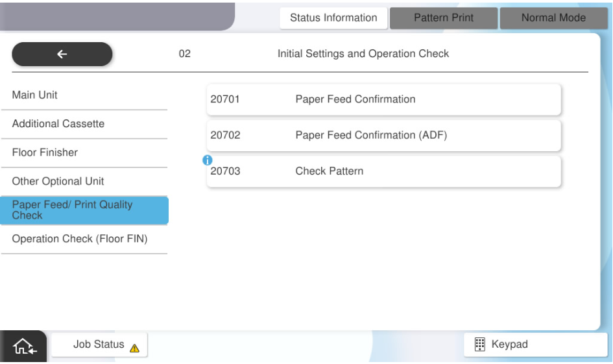This screenshot has width=613, height=364.
Task: Select Paper Feed/ Print Quality Check
Action: [84, 210]
